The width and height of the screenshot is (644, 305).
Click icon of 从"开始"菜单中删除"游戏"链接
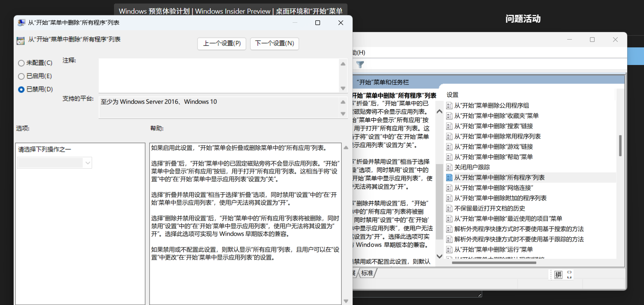click(449, 147)
